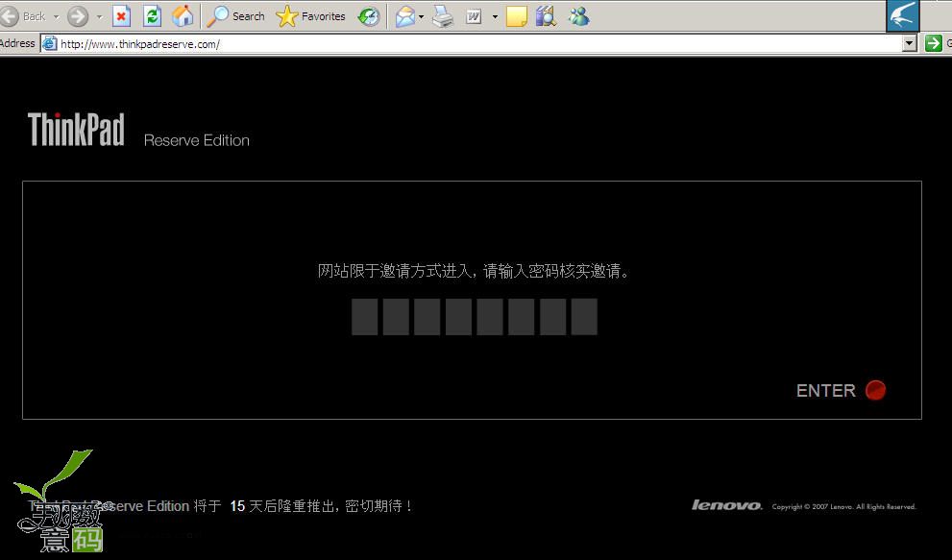
Task: Click the Forward navigation arrow
Action: (x=78, y=16)
